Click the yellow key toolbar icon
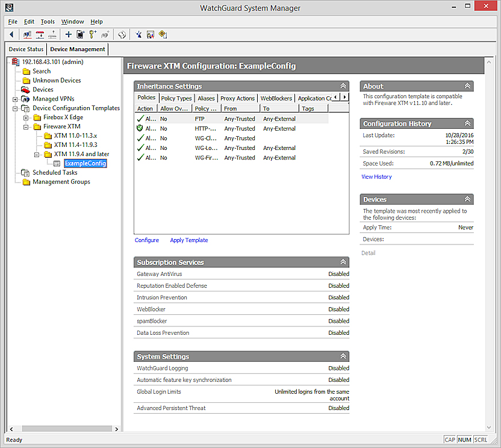Screen dimensions: 501x448 93,35
